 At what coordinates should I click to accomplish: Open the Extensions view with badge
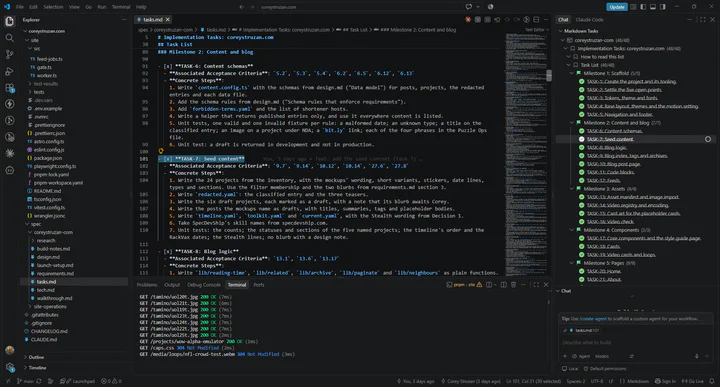(9, 88)
